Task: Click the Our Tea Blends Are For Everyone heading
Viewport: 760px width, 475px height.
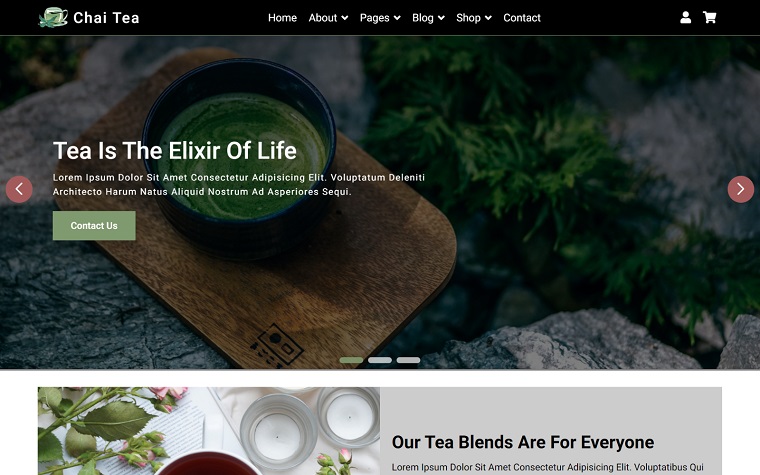Action: pyautogui.click(x=522, y=442)
